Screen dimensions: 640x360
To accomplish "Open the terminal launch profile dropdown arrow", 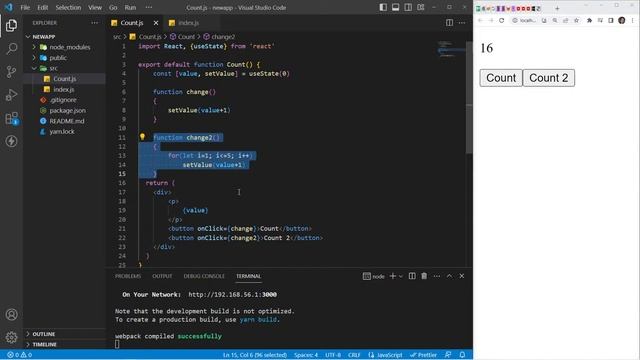I will click(400, 276).
